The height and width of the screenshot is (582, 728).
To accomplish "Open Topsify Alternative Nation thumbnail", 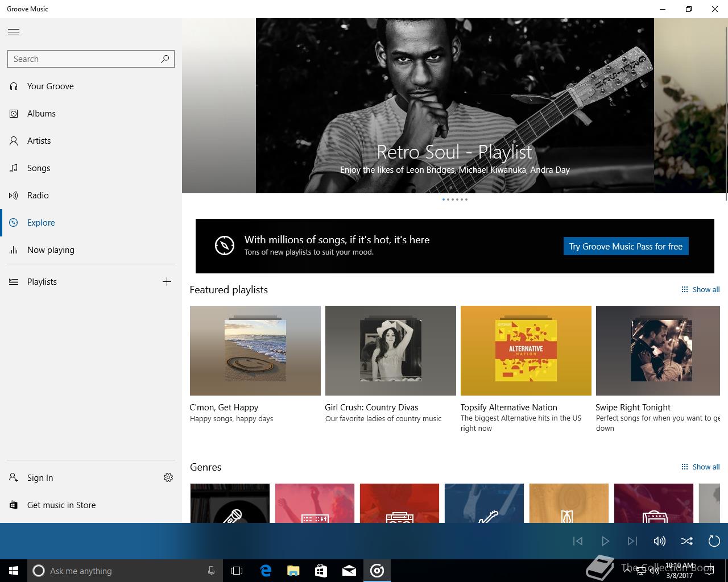I will click(x=526, y=351).
